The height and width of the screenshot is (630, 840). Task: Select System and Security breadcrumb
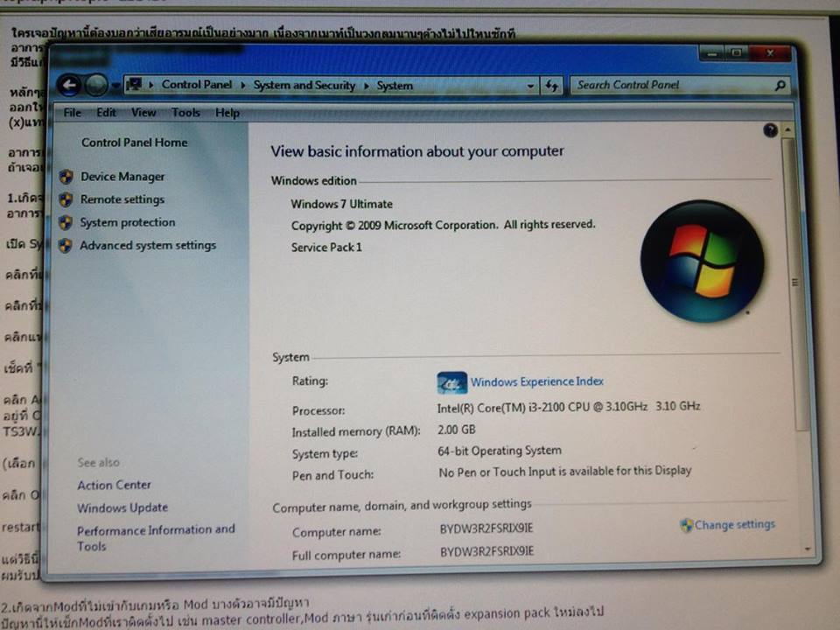pos(304,85)
